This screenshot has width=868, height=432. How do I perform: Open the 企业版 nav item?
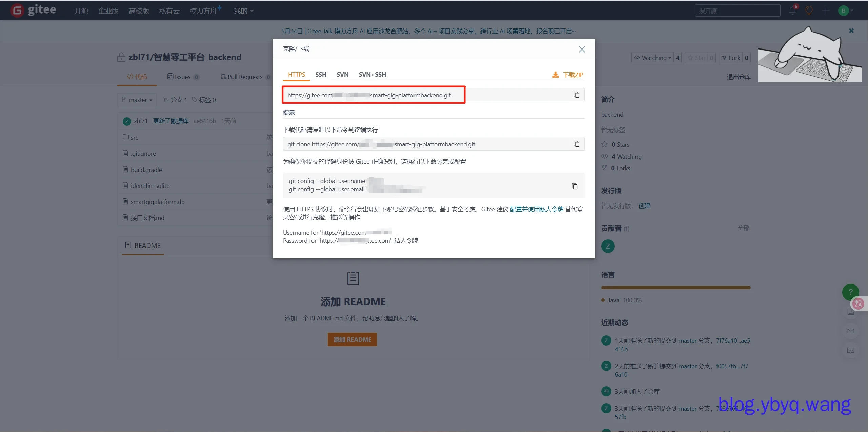(x=108, y=11)
